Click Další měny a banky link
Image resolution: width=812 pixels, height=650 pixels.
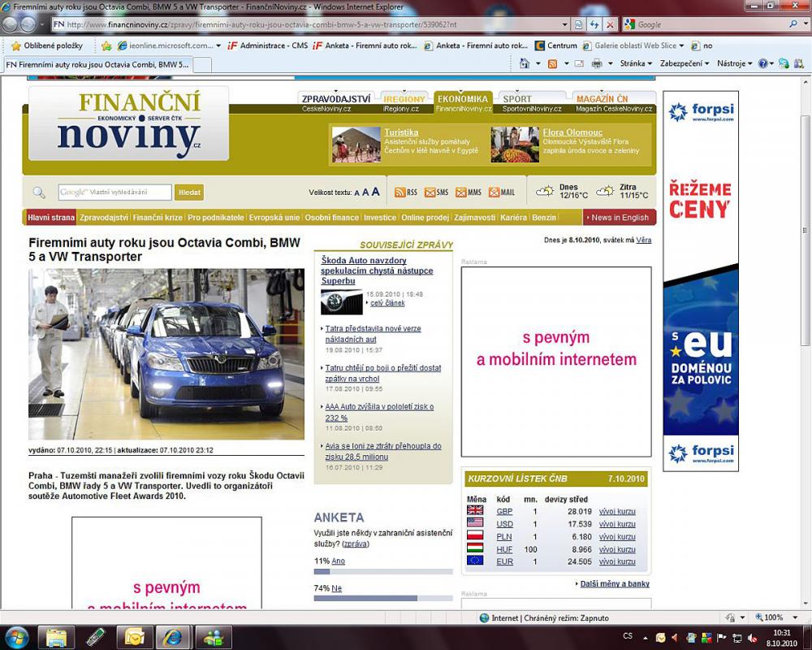point(615,583)
